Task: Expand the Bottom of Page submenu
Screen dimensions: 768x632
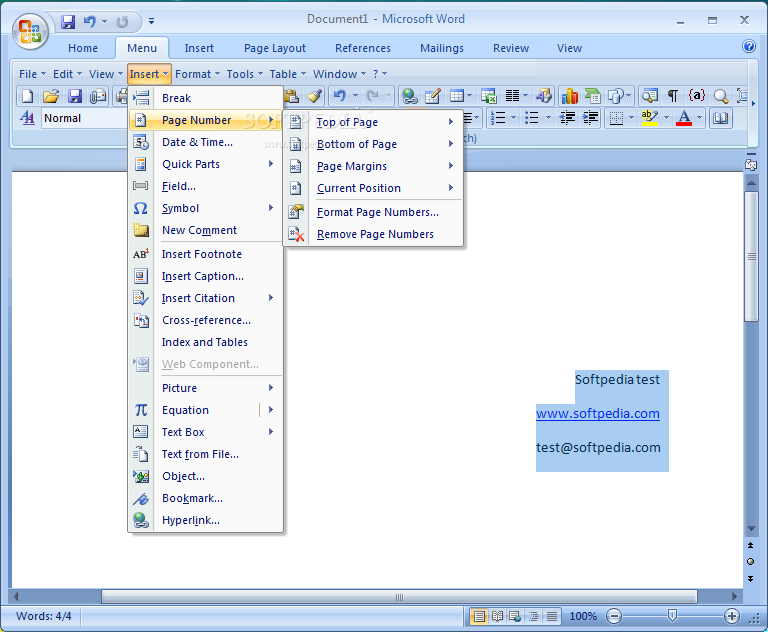Action: pos(374,144)
